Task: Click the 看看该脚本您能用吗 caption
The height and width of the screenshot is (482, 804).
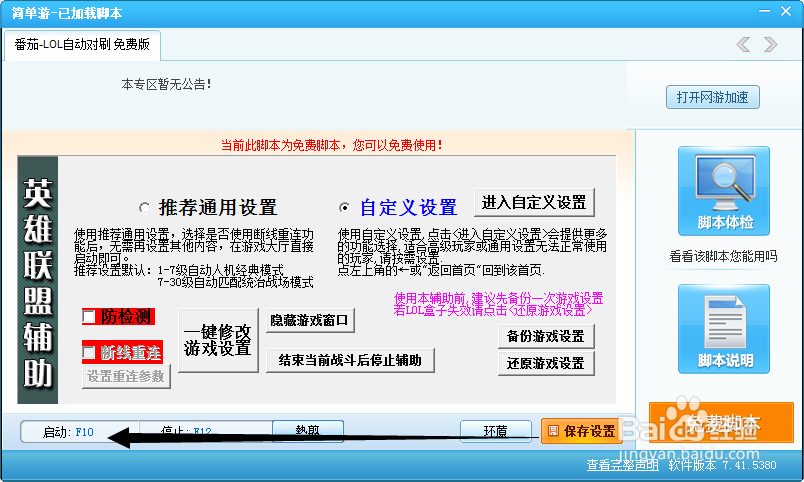Action: (723, 256)
